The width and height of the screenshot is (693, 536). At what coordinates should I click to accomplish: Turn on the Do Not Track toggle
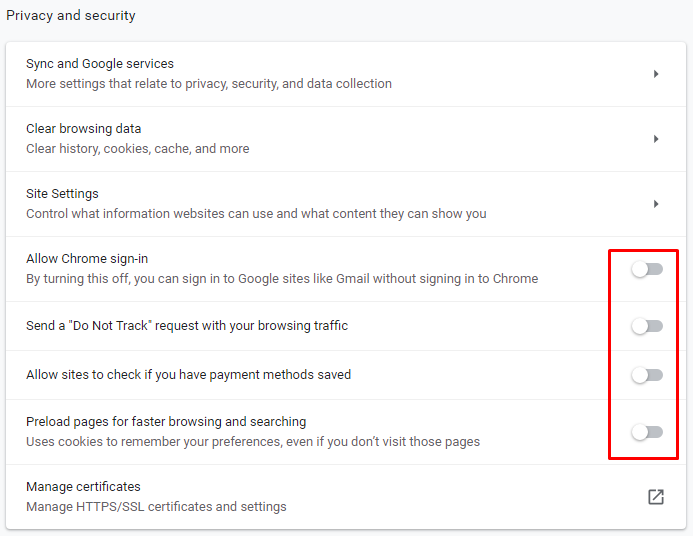647,326
